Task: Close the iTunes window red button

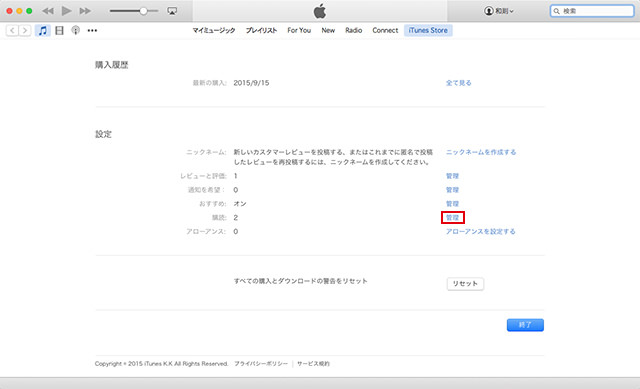Action: tap(9, 11)
